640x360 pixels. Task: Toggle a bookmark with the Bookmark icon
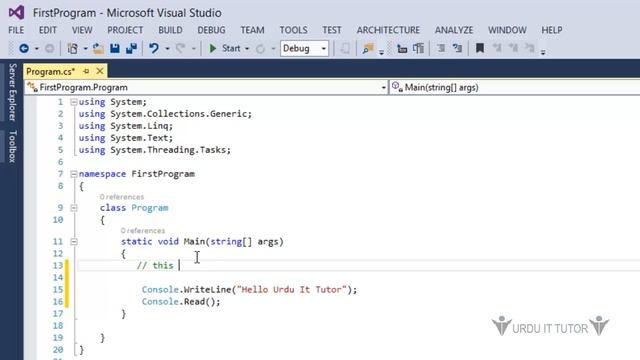tap(480, 49)
